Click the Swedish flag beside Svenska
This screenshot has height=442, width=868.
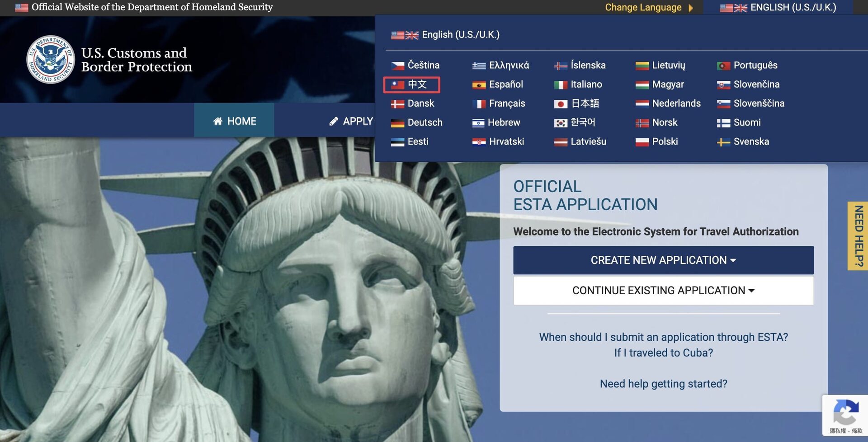[723, 142]
